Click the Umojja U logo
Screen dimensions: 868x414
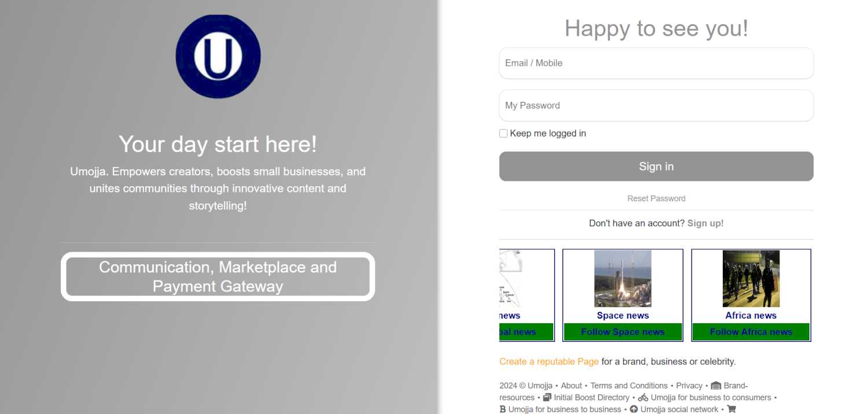tap(218, 56)
